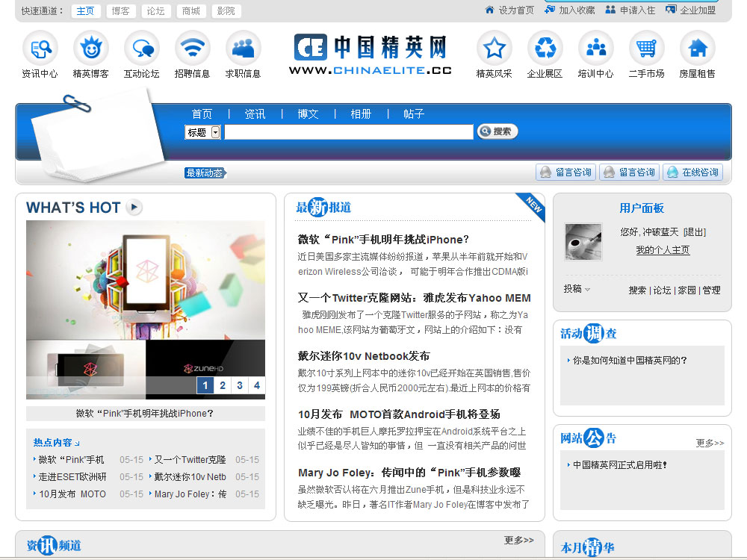Click 家园 in the user panel links

686,290
